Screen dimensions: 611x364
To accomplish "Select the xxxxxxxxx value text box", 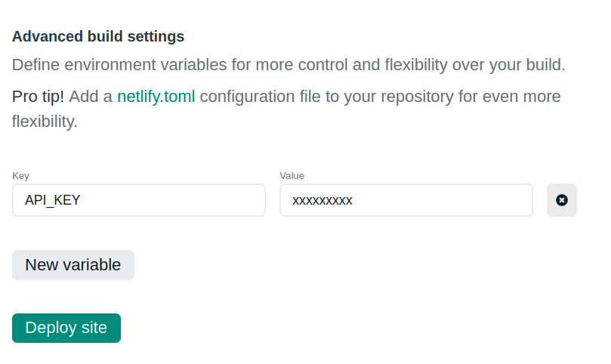I will pos(406,200).
